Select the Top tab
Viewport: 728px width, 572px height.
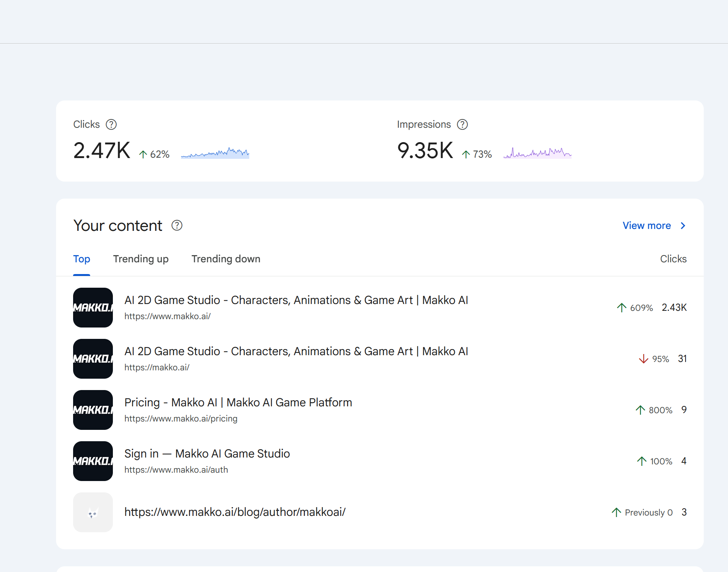[81, 259]
